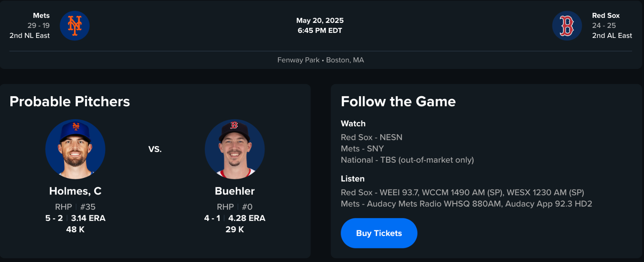Click the National TBS broadcast listing
The image size is (644, 262).
(x=407, y=160)
